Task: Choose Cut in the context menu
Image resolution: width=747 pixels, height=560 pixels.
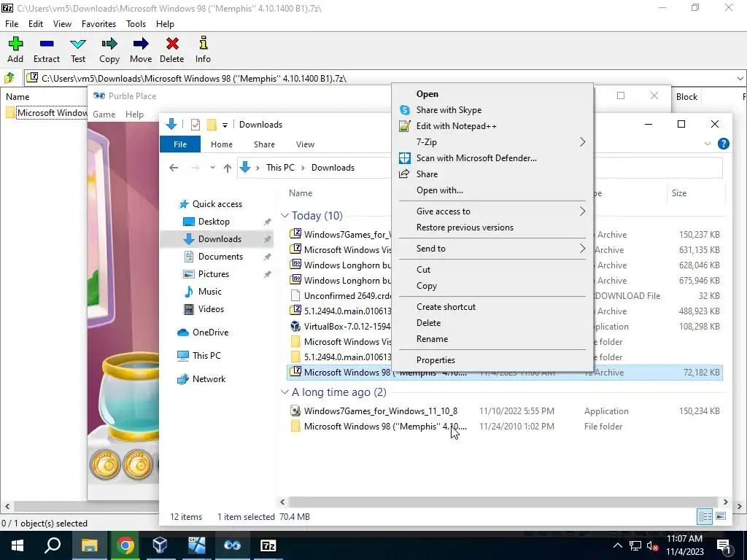Action: [492, 270]
